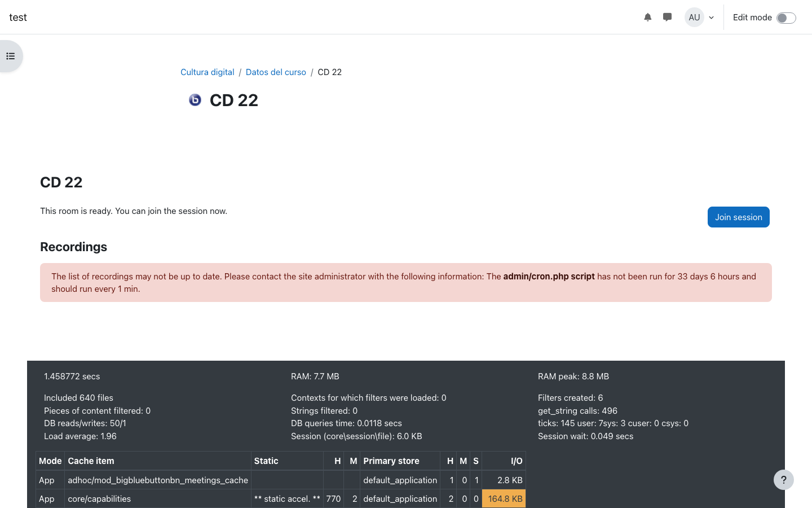Viewport: 812px width, 508px height.
Task: Click the highlighted 164.8 KB cell
Action: pyautogui.click(x=504, y=499)
